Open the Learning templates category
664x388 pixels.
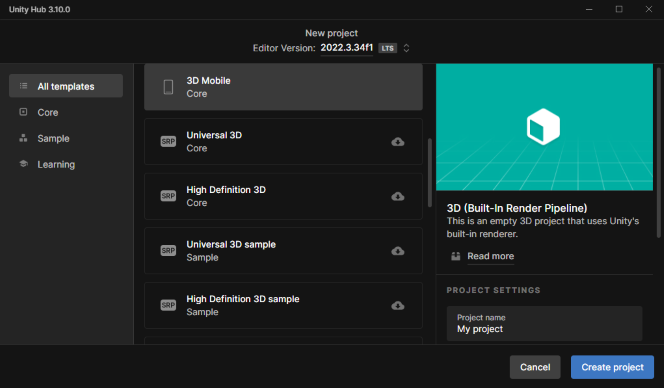pyautogui.click(x=56, y=164)
